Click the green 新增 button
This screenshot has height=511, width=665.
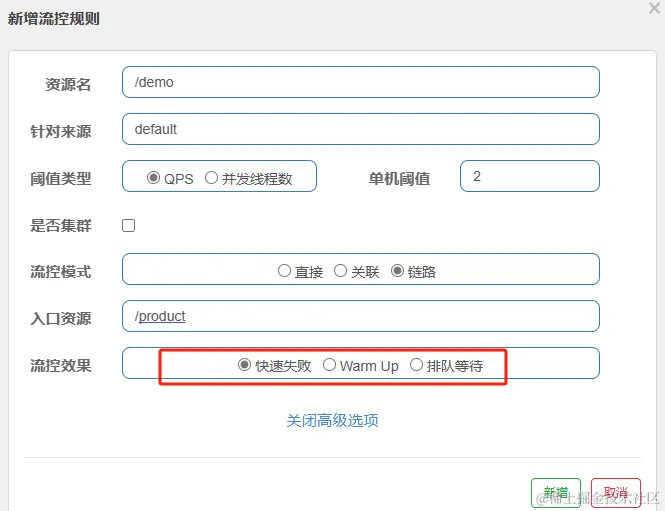[x=556, y=493]
